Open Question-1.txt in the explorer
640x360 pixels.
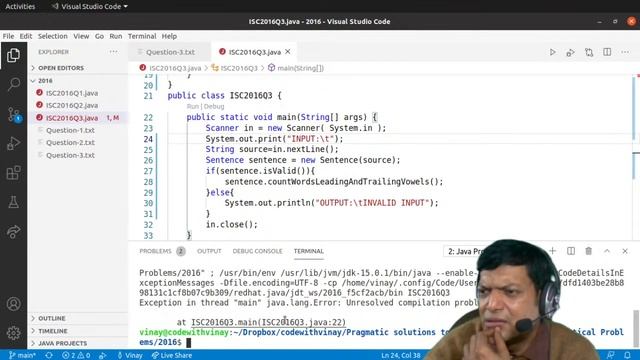(x=70, y=130)
